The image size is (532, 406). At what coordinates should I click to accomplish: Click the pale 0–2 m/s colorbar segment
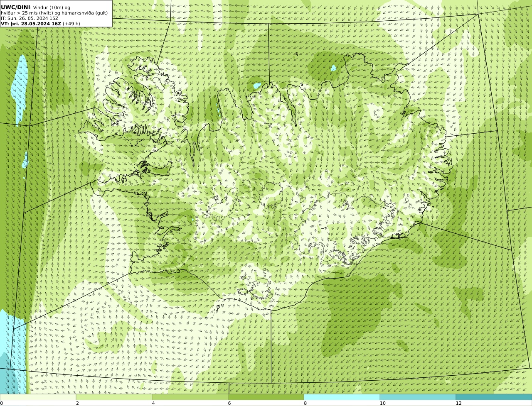pyautogui.click(x=38, y=397)
